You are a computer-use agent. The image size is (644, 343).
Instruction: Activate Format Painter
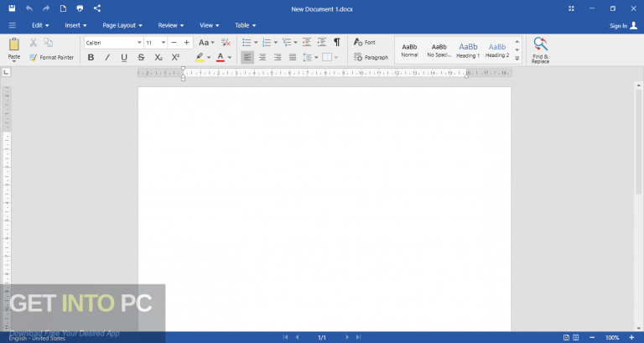(51, 58)
